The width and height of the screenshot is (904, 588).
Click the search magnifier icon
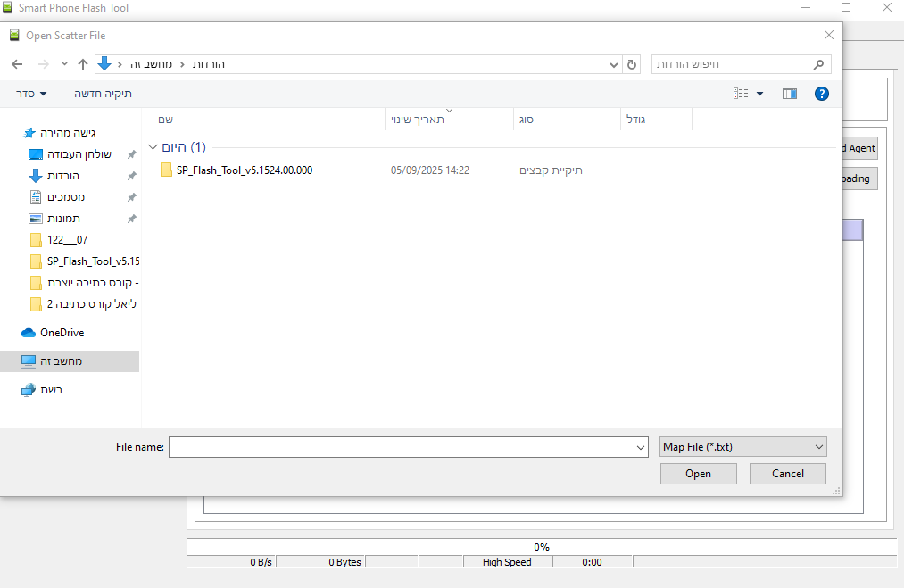point(818,64)
